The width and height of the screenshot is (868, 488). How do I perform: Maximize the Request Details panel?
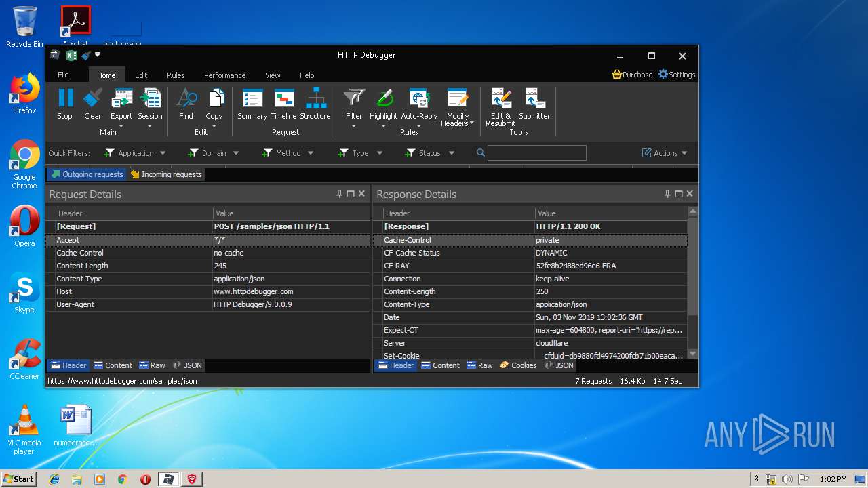351,194
